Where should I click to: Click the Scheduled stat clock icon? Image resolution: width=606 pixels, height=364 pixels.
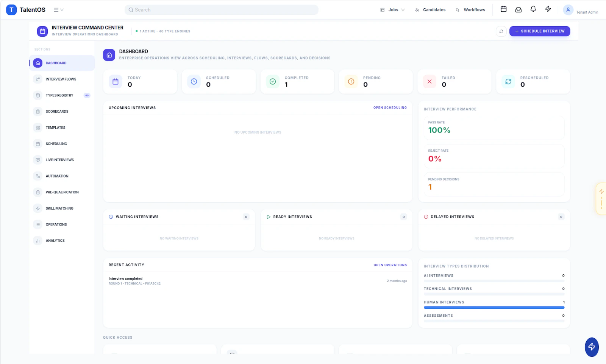click(194, 81)
